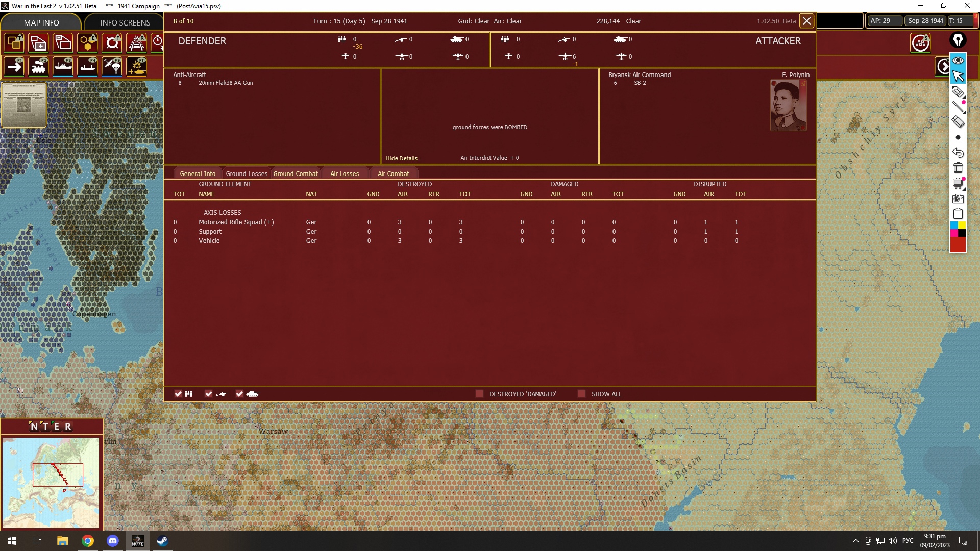Click F. Polynin commander portrait
This screenshot has width=980, height=551.
(x=789, y=106)
